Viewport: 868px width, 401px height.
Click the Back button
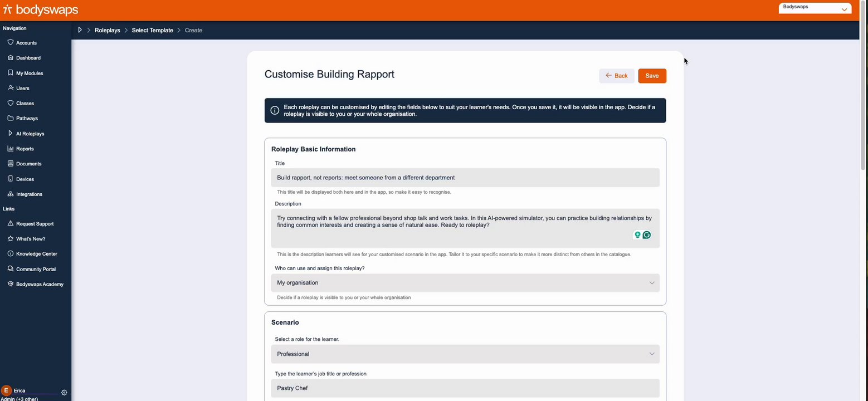coord(616,76)
